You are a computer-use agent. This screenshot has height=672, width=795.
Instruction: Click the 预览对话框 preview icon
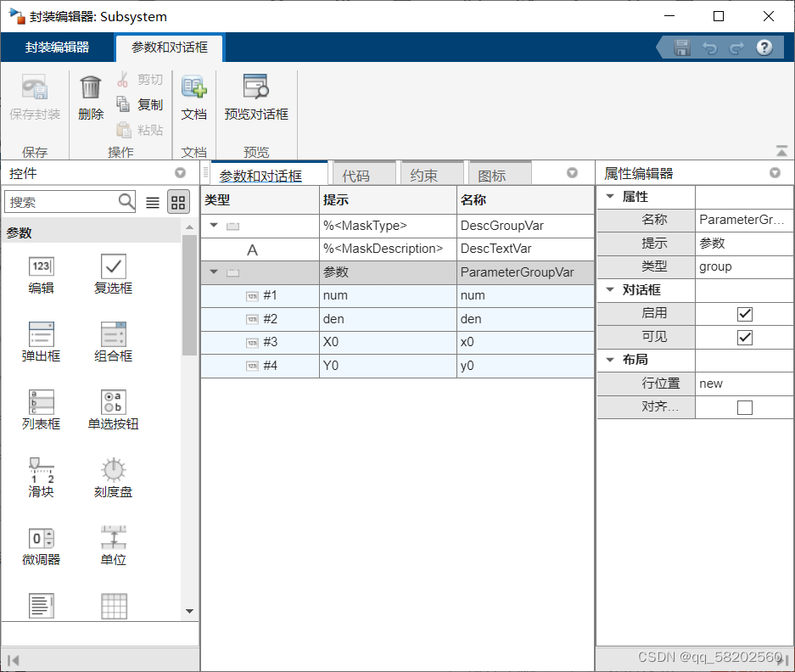256,87
